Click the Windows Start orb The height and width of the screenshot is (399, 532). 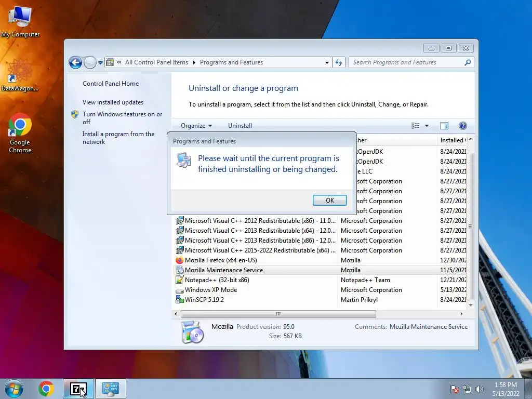(x=14, y=389)
